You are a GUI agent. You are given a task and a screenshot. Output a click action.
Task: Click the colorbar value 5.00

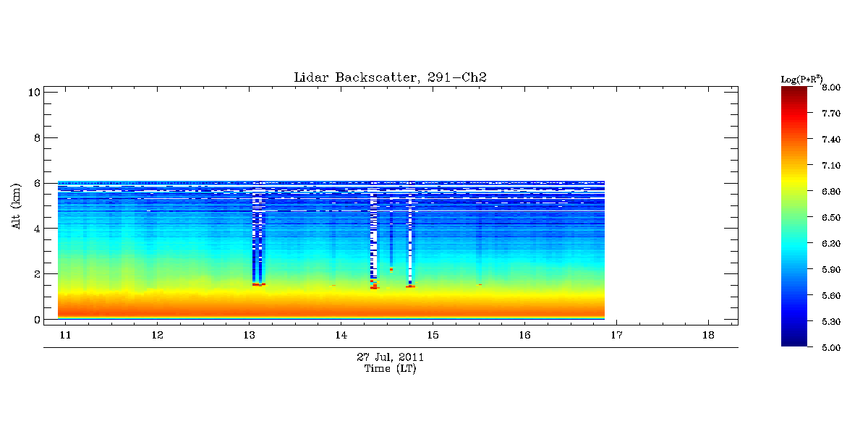(x=831, y=348)
